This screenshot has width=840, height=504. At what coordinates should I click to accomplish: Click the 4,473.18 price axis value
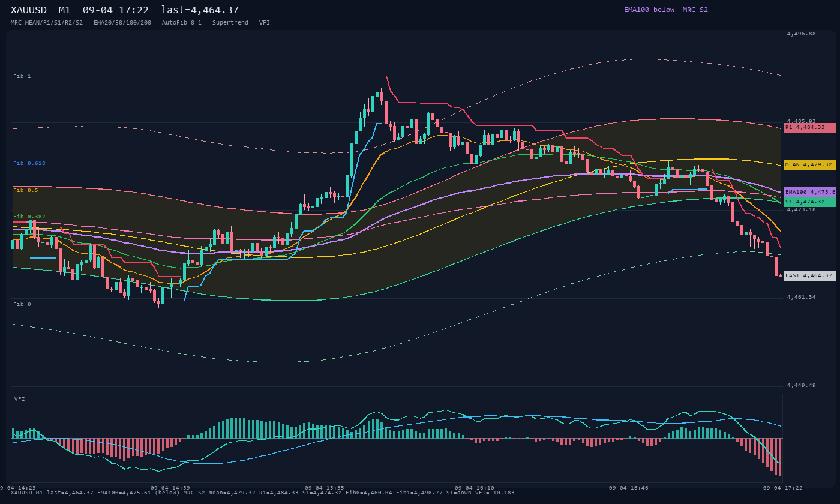click(x=802, y=209)
